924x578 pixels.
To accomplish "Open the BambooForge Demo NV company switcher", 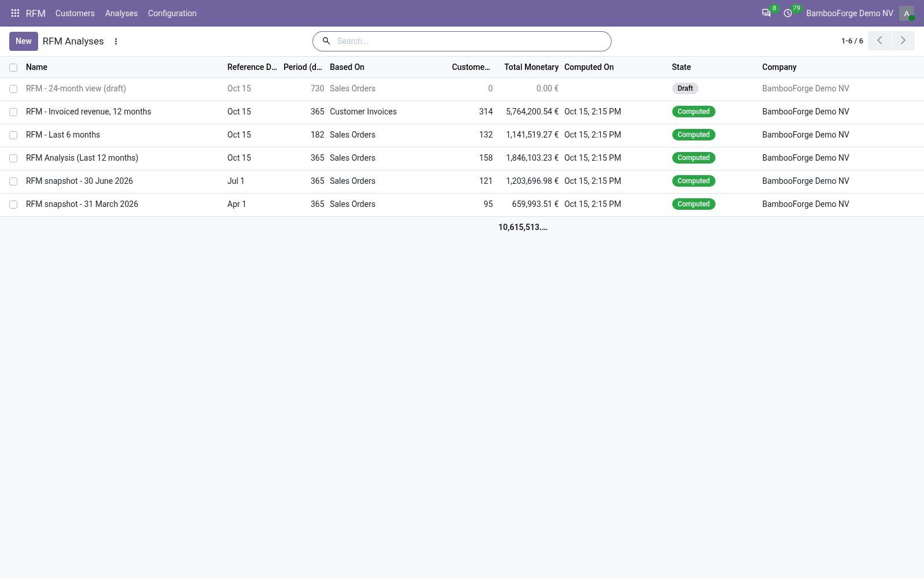I will 850,13.
